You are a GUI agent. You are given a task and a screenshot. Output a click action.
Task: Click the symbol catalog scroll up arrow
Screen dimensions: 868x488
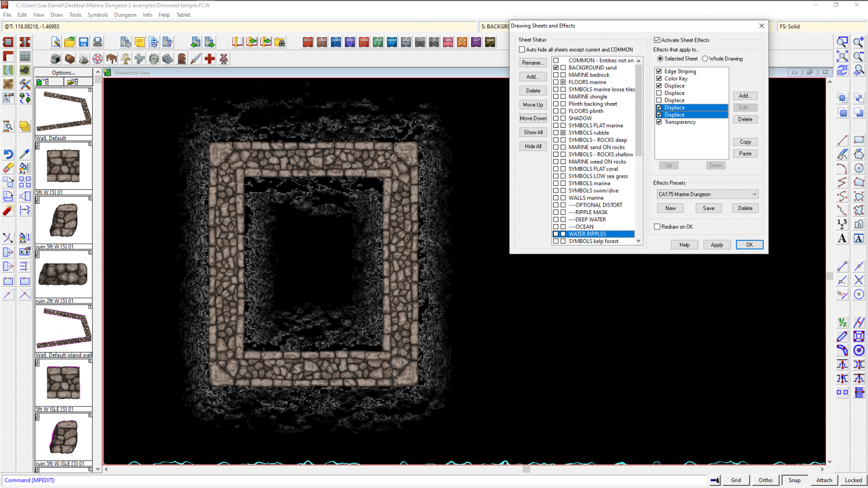click(98, 72)
